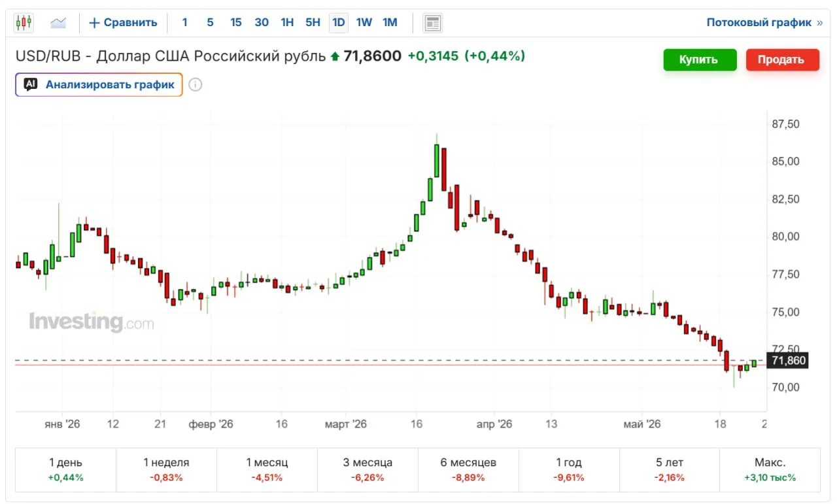This screenshot has width=837, height=504.
Task: Click the 75,00 price axis label
Action: pos(785,312)
